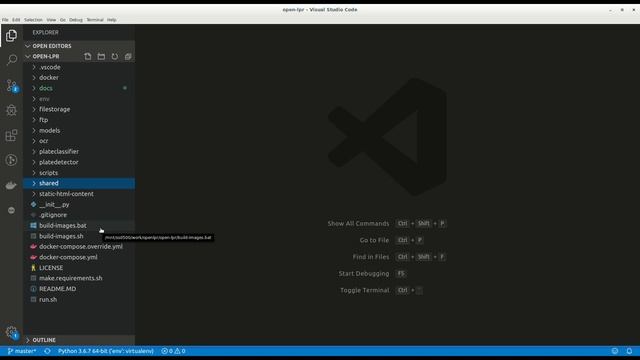The height and width of the screenshot is (360, 640).
Task: Open the Go menu
Action: tap(62, 20)
